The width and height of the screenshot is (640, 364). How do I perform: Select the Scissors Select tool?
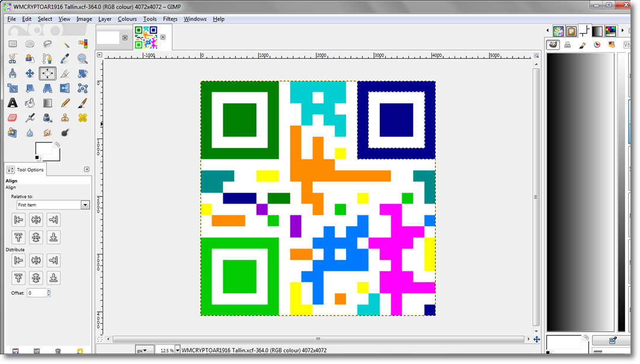[12, 59]
